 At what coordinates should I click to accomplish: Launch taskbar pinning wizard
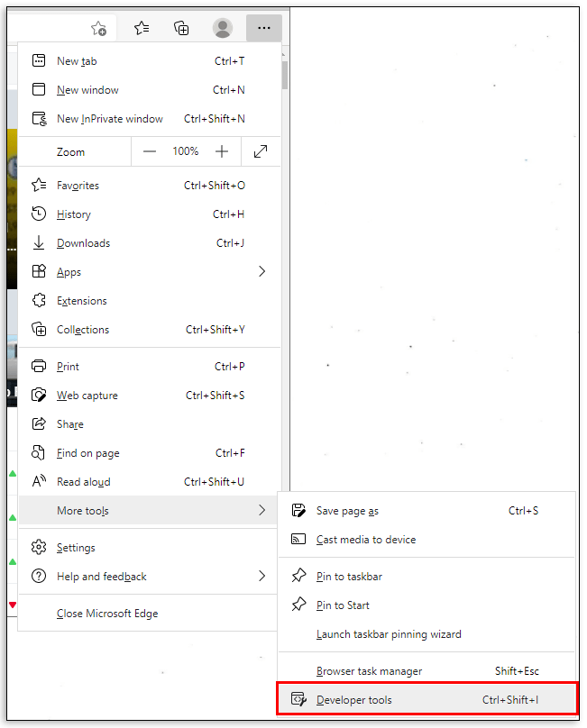389,634
